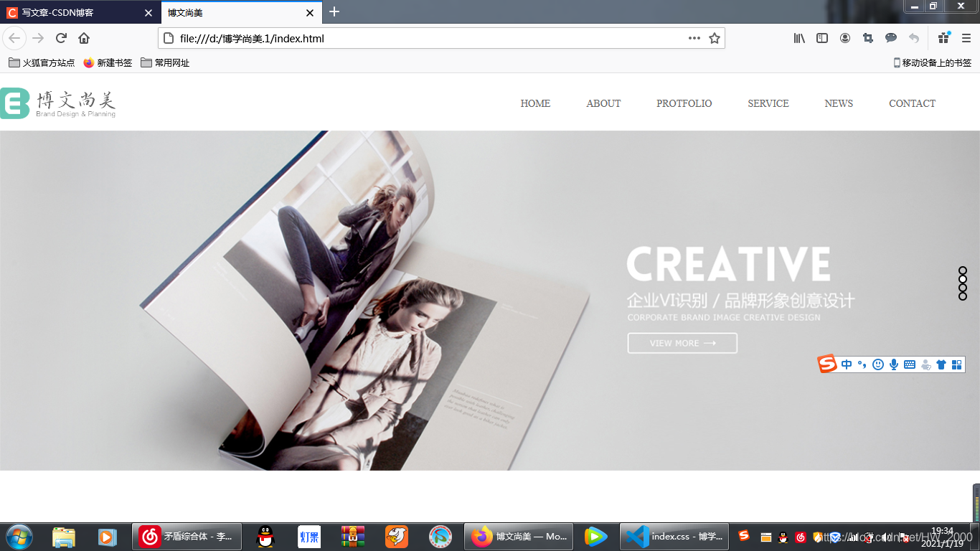
Task: Open the Sogou soft keyboard icon
Action: [x=910, y=364]
